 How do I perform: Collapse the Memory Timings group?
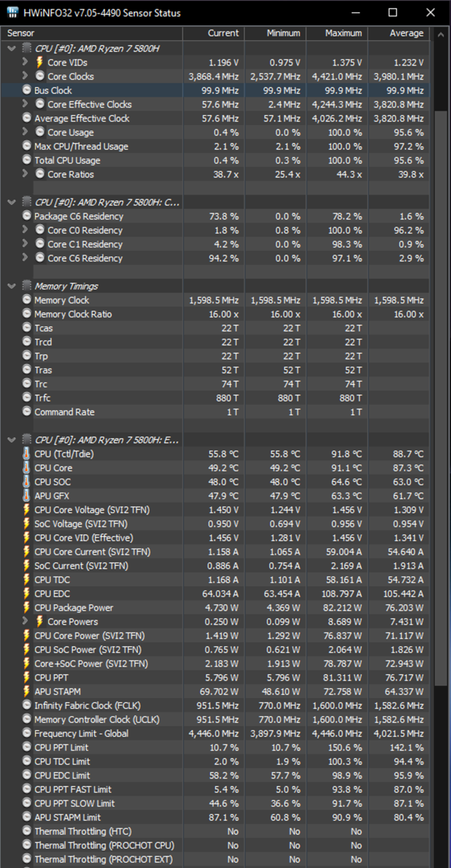11,286
